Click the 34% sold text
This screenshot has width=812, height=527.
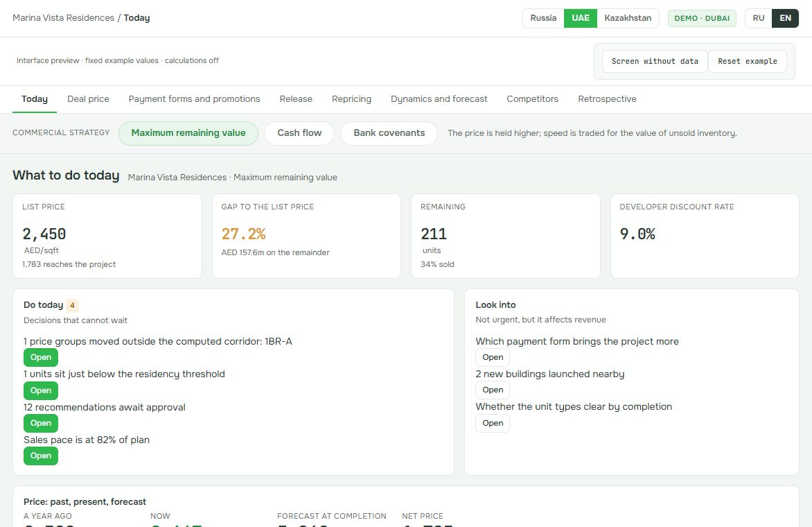437,264
